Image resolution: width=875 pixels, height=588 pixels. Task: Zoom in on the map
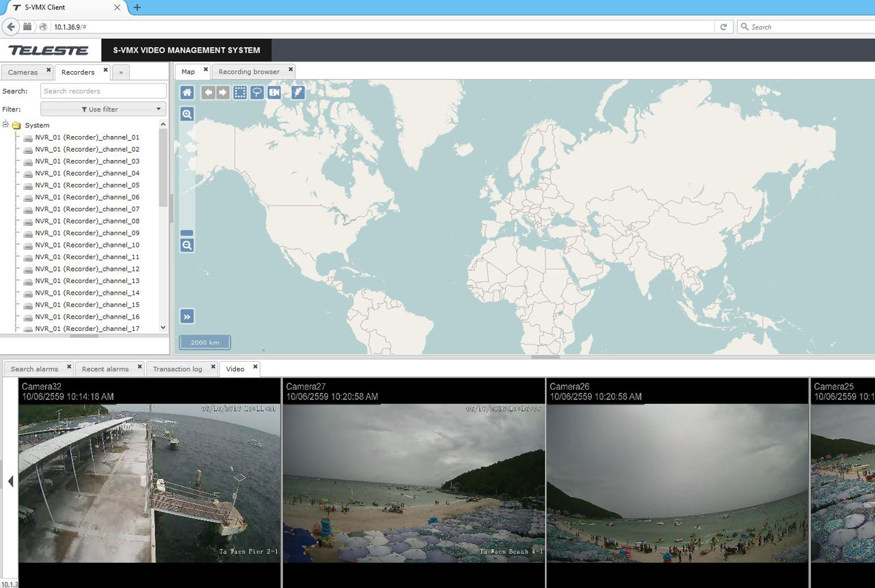coord(187,114)
